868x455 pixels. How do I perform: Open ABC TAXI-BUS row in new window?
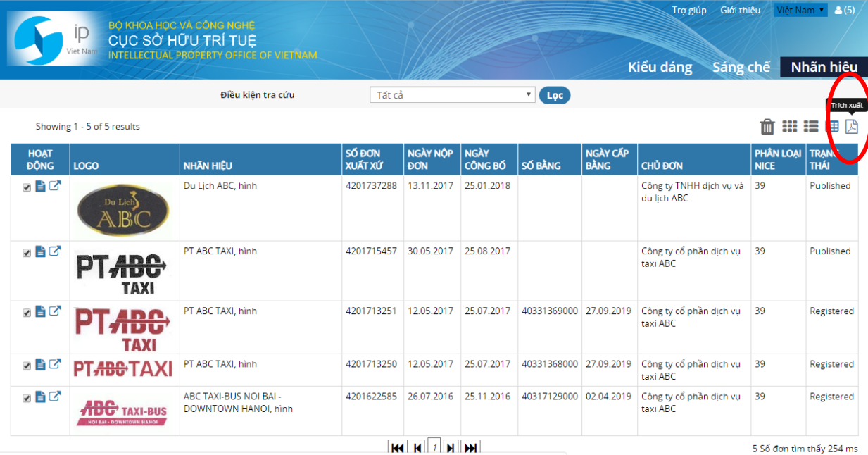pyautogui.click(x=54, y=397)
